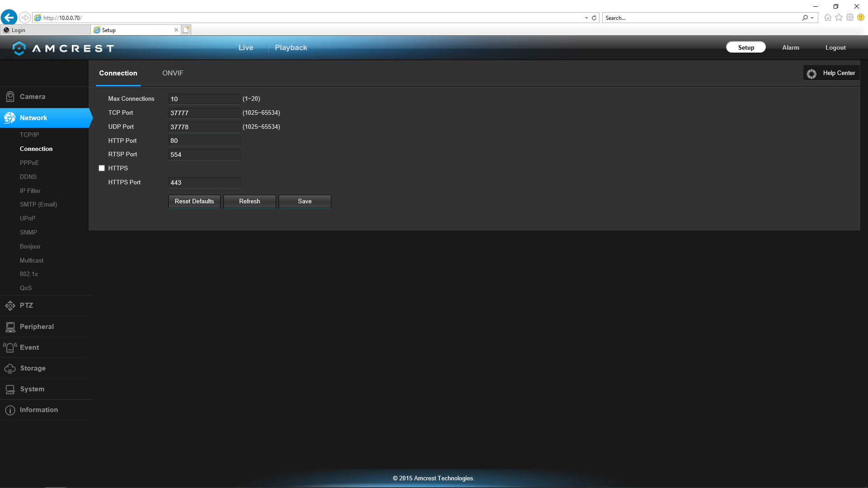Viewport: 868px width, 488px height.
Task: Select Connection in the Network submenu
Action: [36, 149]
